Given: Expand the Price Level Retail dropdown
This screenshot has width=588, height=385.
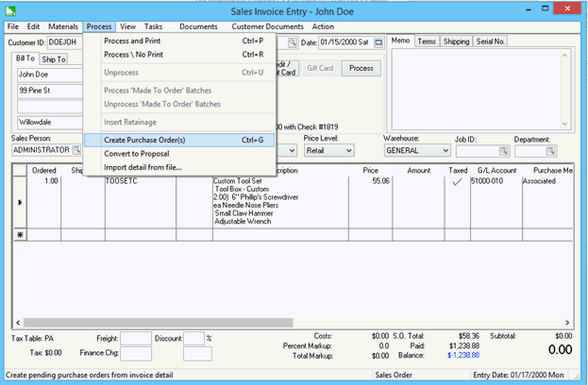Looking at the screenshot, I should click(349, 151).
